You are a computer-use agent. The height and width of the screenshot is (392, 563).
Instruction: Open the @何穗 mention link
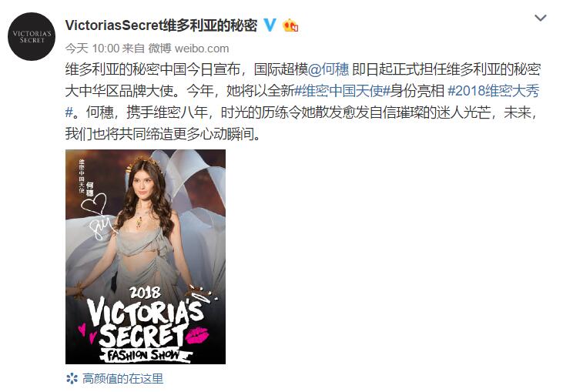point(328,69)
